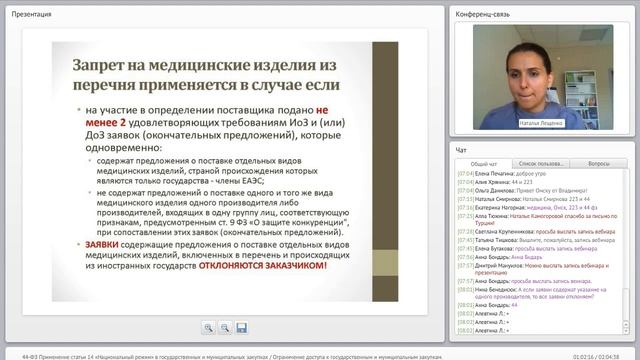Image resolution: width=640 pixels, height=360 pixels.
Task: Click the chat scrollbar down arrow
Action: pyautogui.click(x=626, y=331)
